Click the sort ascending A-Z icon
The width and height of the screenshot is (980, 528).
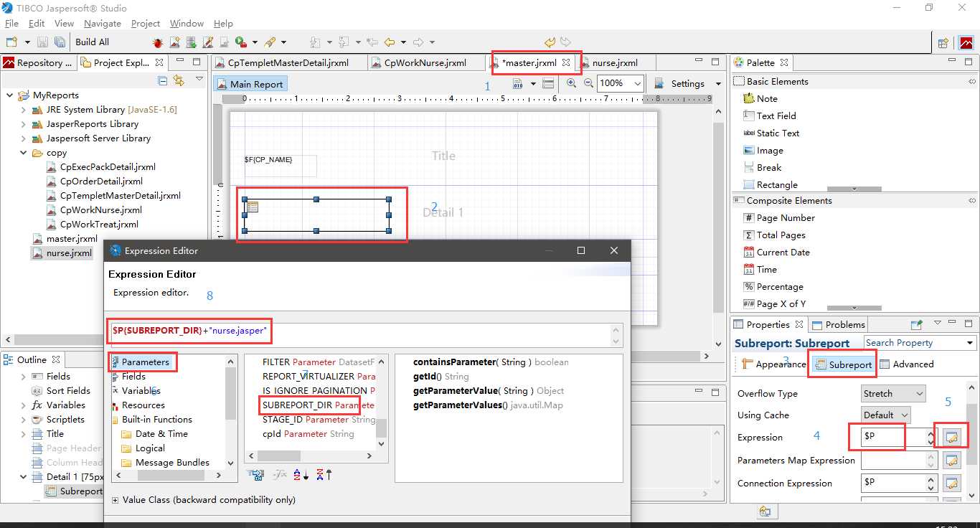tap(303, 474)
